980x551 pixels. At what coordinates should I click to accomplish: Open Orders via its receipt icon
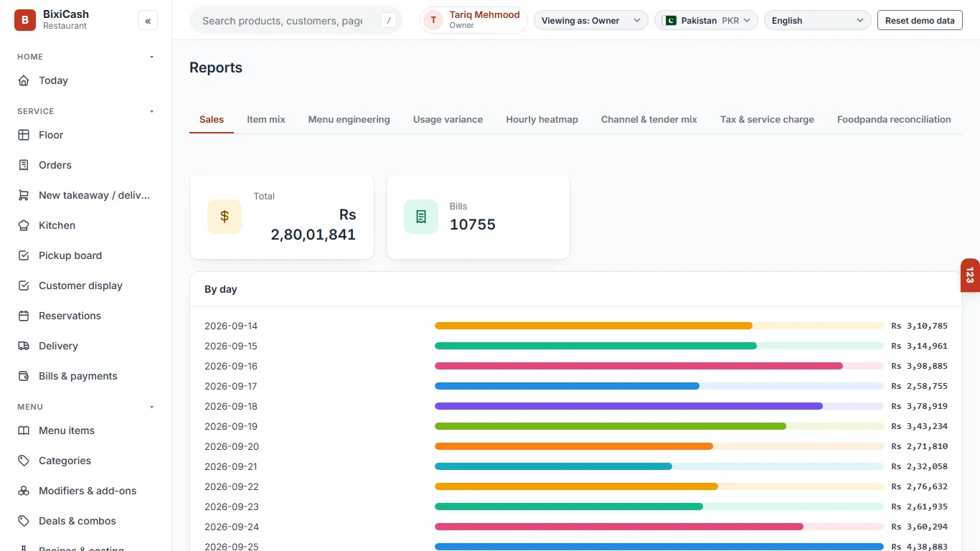click(24, 165)
